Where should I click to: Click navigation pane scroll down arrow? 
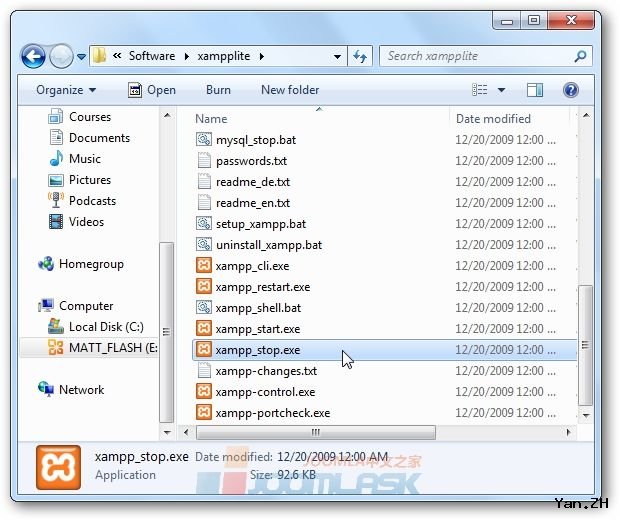167,433
